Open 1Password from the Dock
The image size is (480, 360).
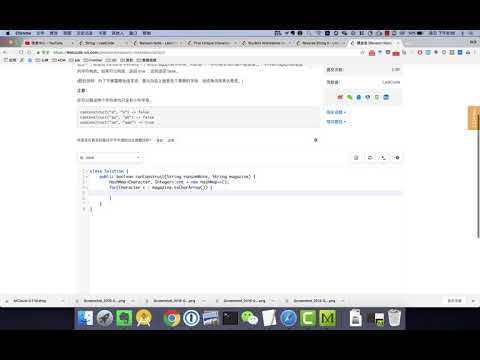(x=191, y=318)
